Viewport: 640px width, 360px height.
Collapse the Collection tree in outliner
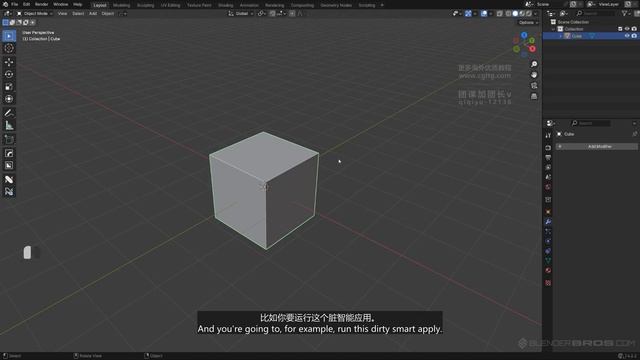coord(553,29)
